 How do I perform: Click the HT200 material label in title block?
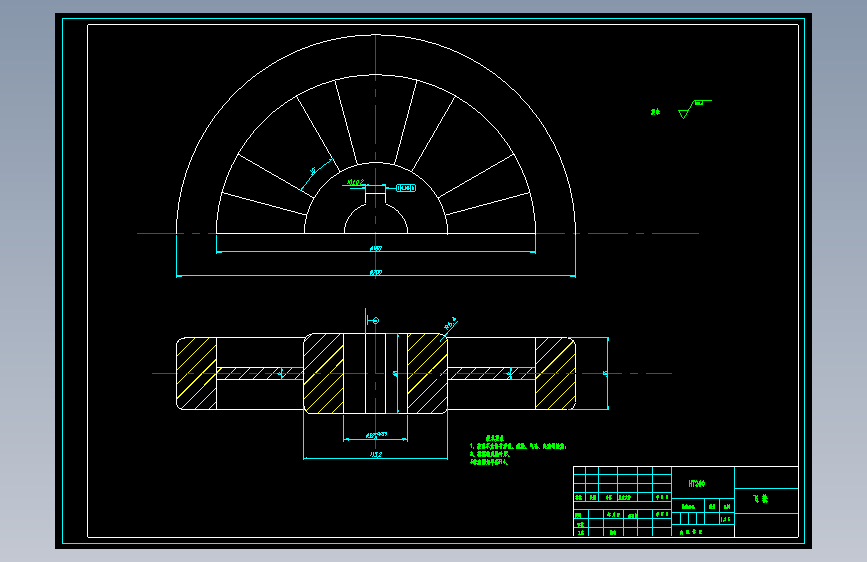[x=696, y=484]
